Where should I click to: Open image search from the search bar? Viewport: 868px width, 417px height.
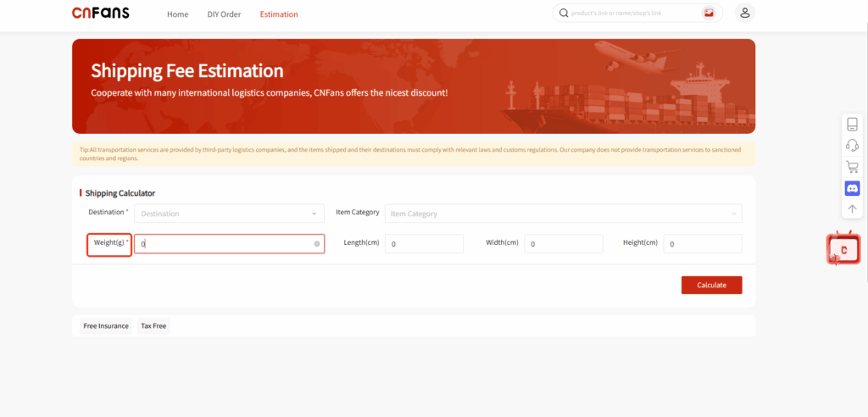[x=709, y=14]
